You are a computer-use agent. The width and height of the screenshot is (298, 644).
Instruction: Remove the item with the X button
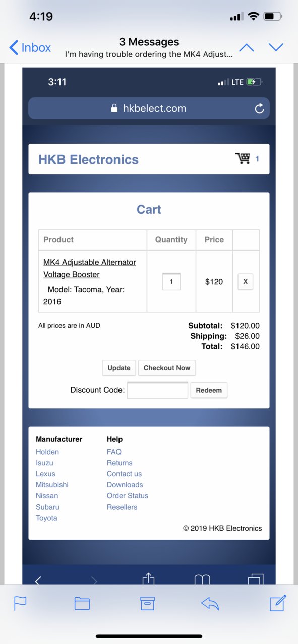(x=246, y=281)
